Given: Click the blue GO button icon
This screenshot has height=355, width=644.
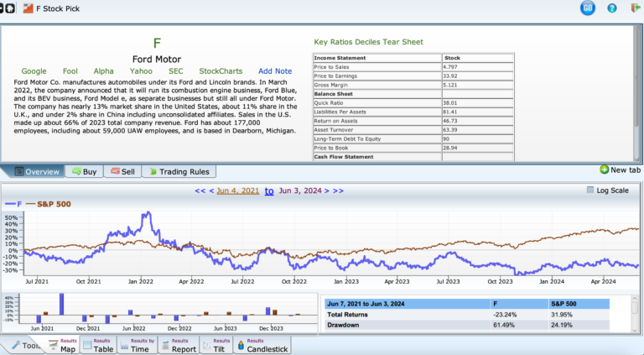Looking at the screenshot, I should pos(587,8).
